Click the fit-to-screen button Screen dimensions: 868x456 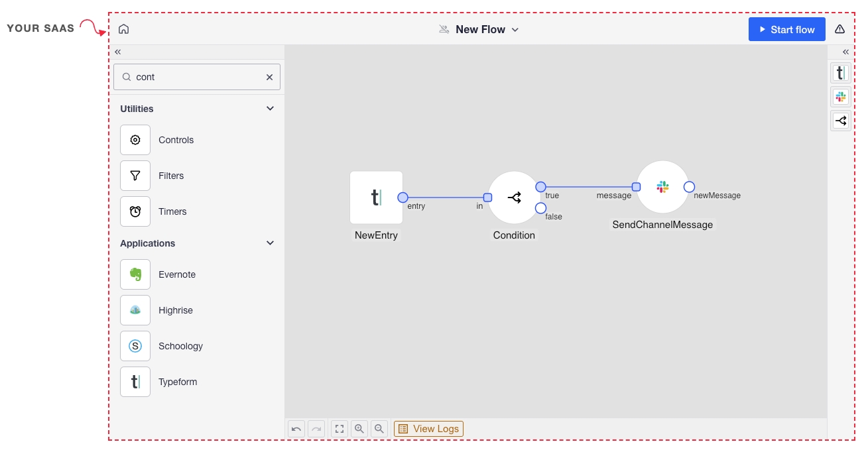pos(340,429)
